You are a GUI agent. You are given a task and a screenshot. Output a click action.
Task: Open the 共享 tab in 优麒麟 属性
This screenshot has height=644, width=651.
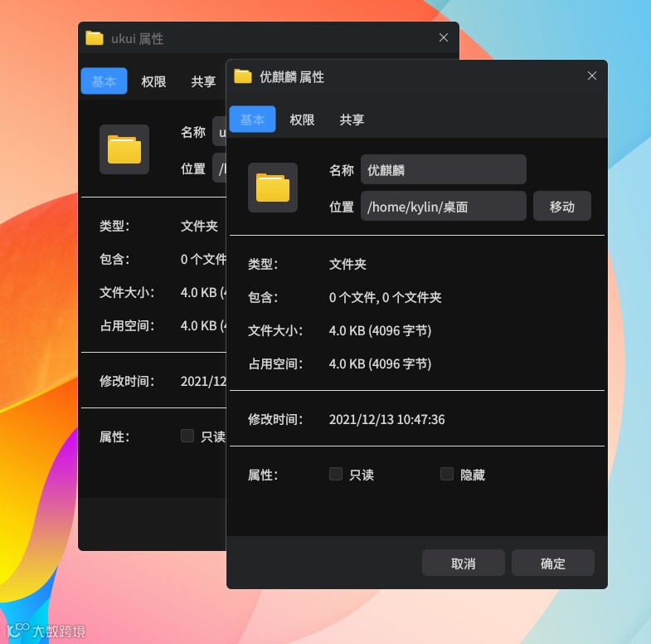pyautogui.click(x=352, y=120)
